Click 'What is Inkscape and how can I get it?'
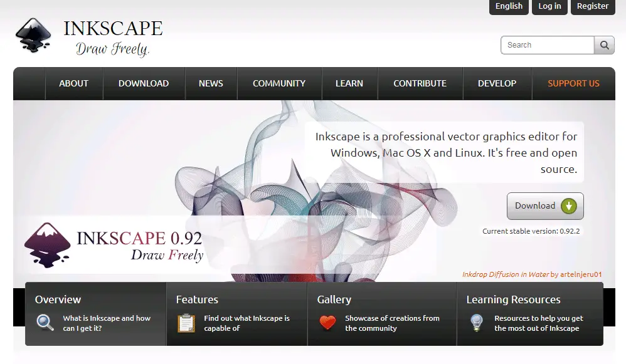 pos(107,323)
